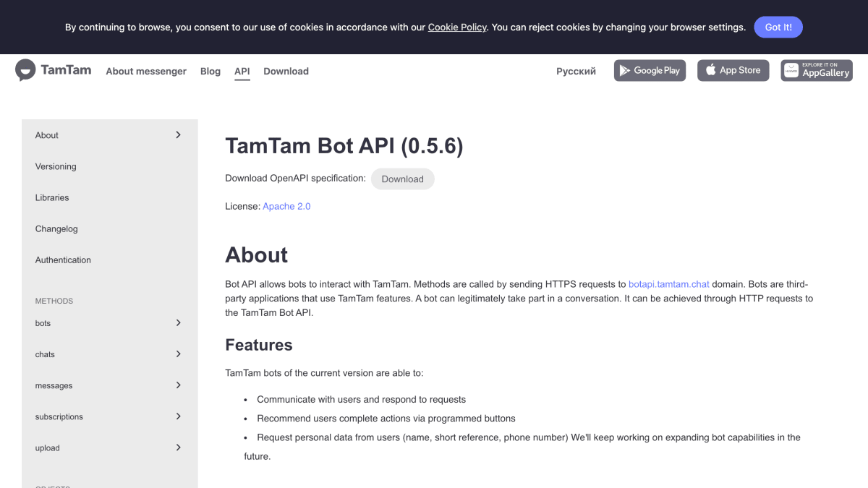Screen dimensions: 868x488
Task: Open the Apache 2.0 license link
Action: click(x=286, y=206)
